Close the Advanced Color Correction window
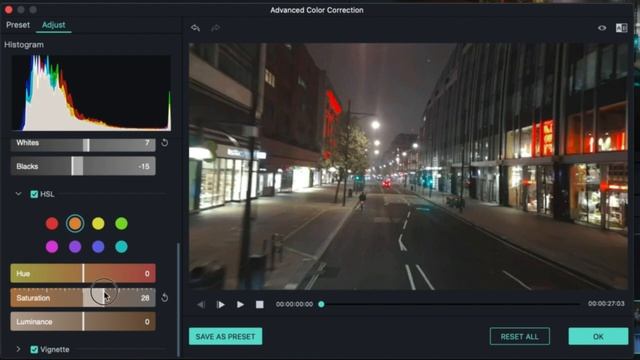 pos(9,9)
